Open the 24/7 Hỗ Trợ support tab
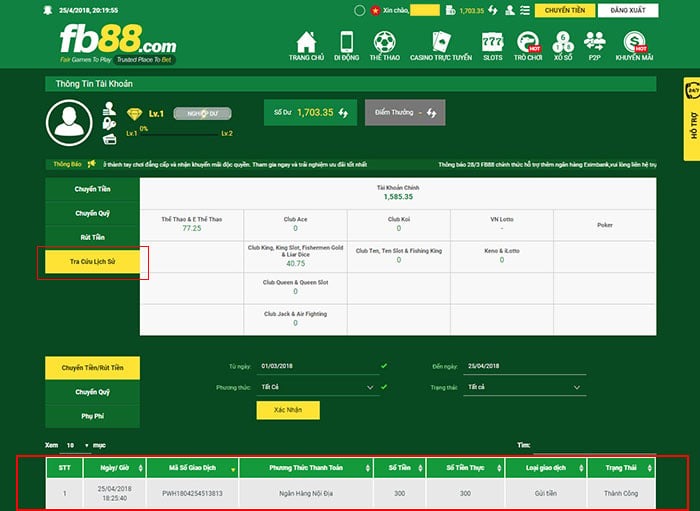Screen dimensions: 700x511 692,119
